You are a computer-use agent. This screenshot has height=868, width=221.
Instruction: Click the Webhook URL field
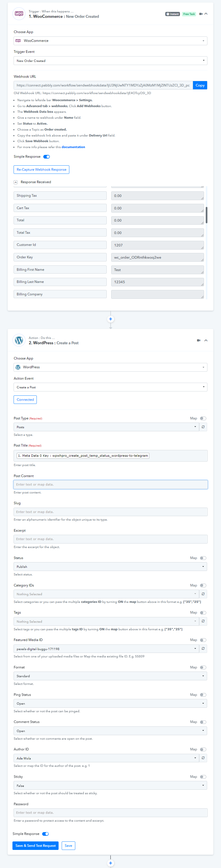[103, 85]
